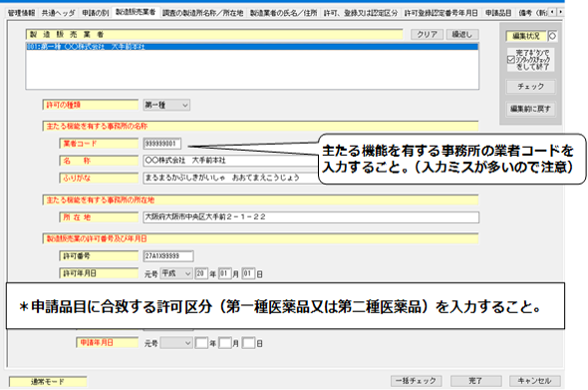Switch to the 共通ヘッダ tab
Screen dimensions: 588x390
[58, 13]
